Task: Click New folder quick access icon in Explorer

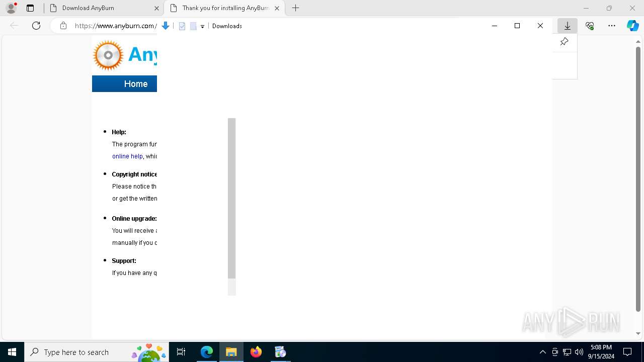Action: tap(193, 26)
